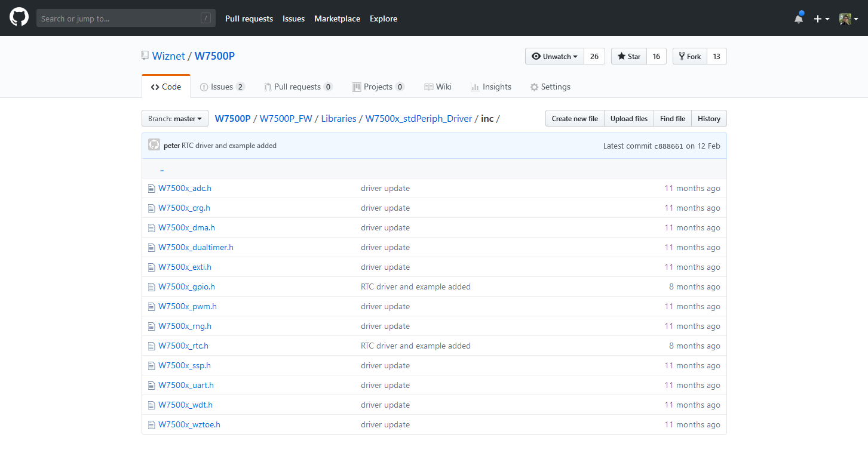The image size is (868, 456).
Task: Select file icon beside W7500x_rtc.h
Action: (x=152, y=346)
